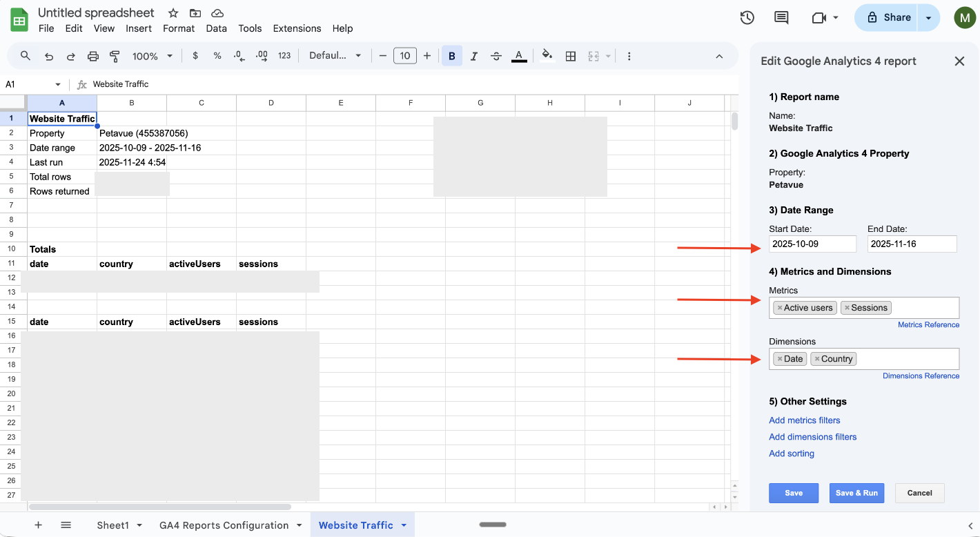Viewport: 980px width, 537px height.
Task: Toggle bold formatting
Action: [452, 56]
